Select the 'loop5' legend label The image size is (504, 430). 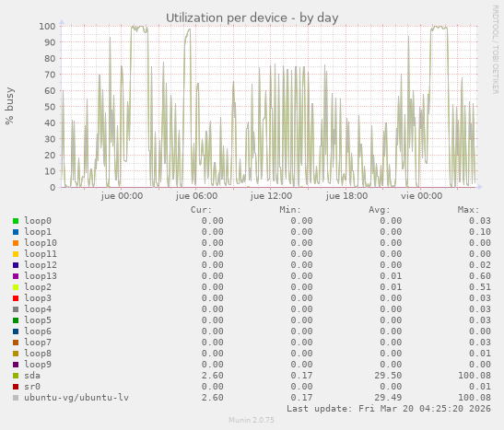tap(38, 320)
